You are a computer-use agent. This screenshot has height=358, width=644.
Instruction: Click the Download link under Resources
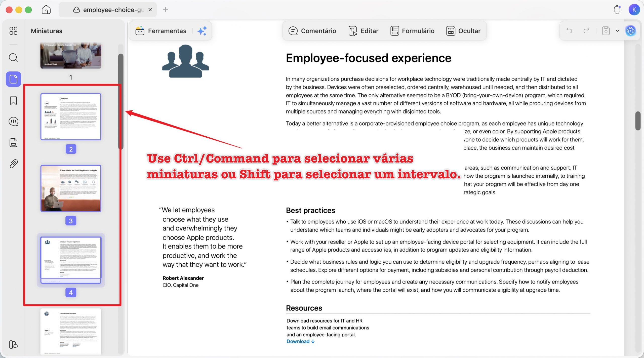[301, 341]
